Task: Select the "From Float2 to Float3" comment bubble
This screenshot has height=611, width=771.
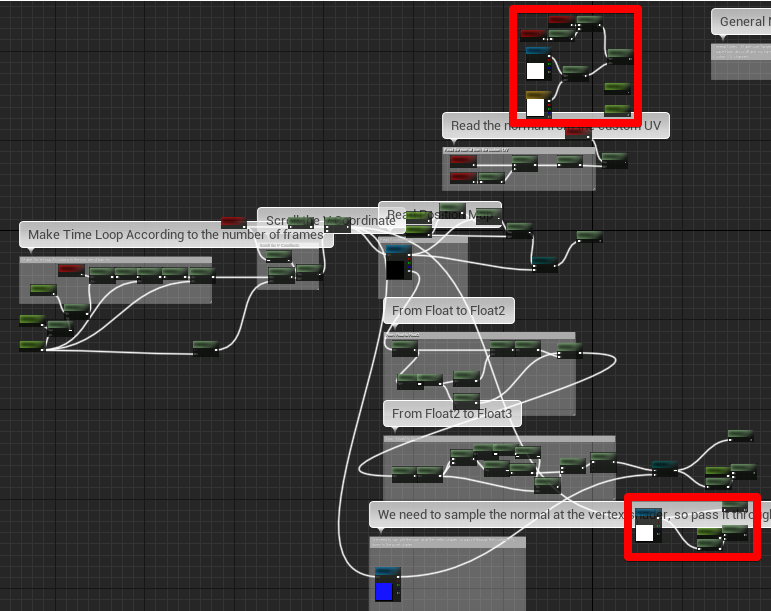Action: [452, 414]
